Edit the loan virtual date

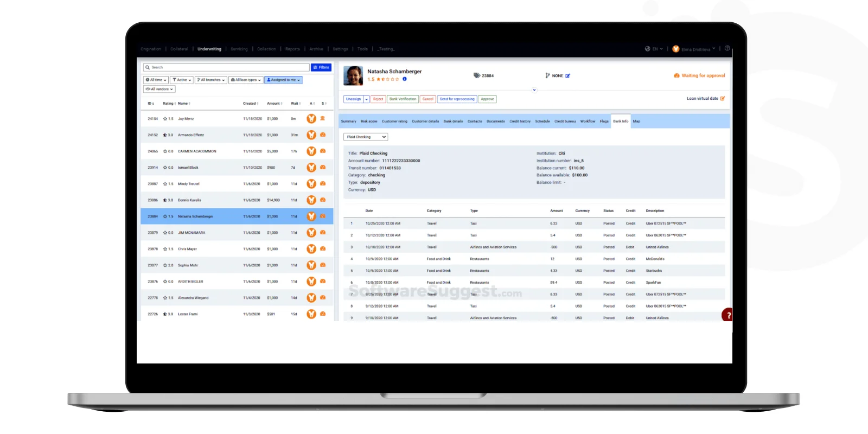point(723,99)
